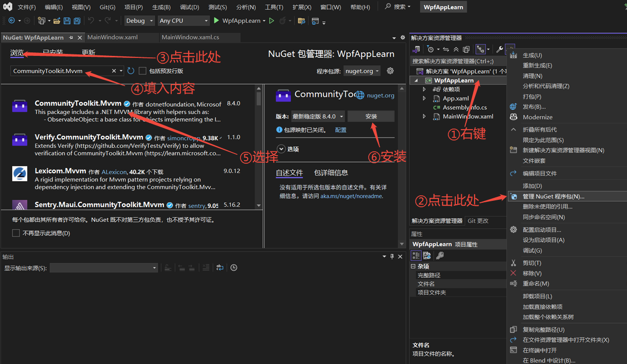Open the 程序包源 nuget.org dropdown
Image resolution: width=627 pixels, height=364 pixels.
coord(362,71)
